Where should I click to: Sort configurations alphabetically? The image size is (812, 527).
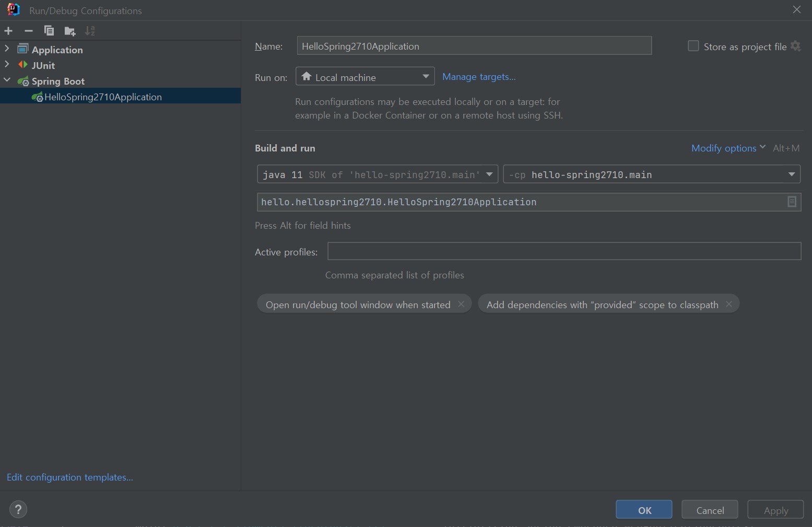[90, 31]
